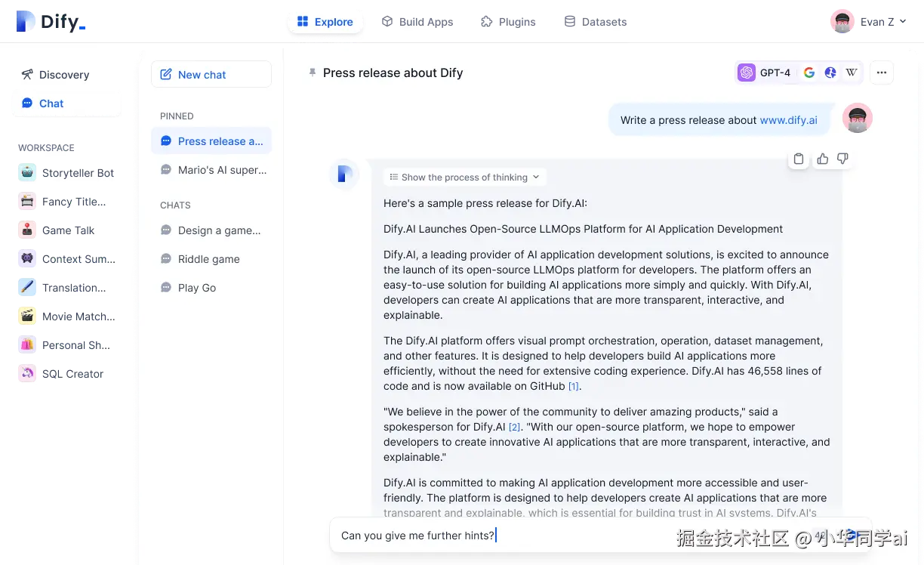The height and width of the screenshot is (565, 924).
Task: Open the Design a game... chat
Action: pos(211,230)
